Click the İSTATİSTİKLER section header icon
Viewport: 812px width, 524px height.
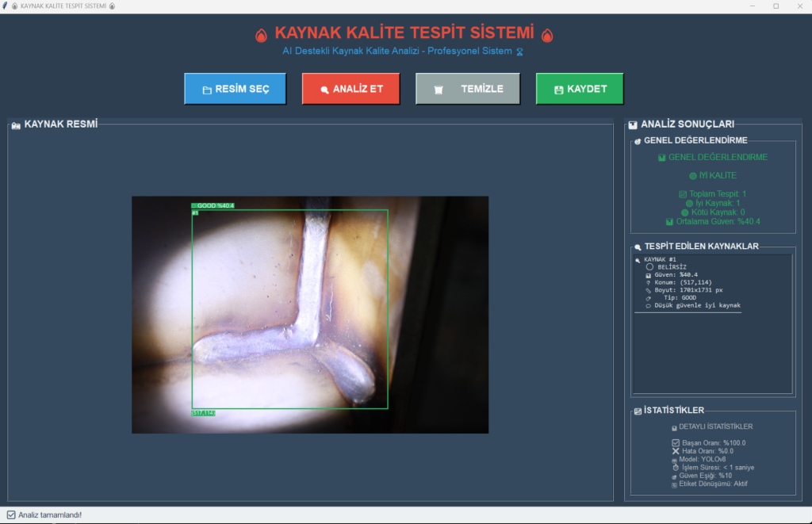coord(638,411)
